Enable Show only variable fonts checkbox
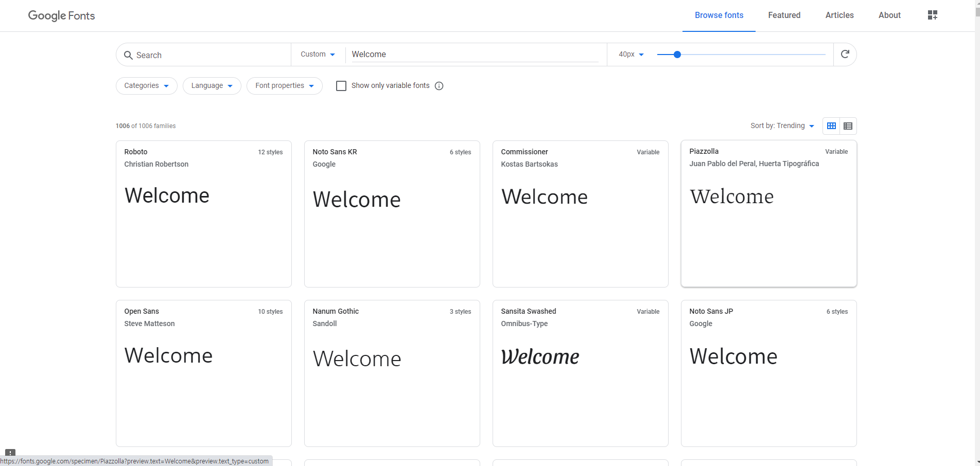This screenshot has width=980, height=466. (x=341, y=86)
